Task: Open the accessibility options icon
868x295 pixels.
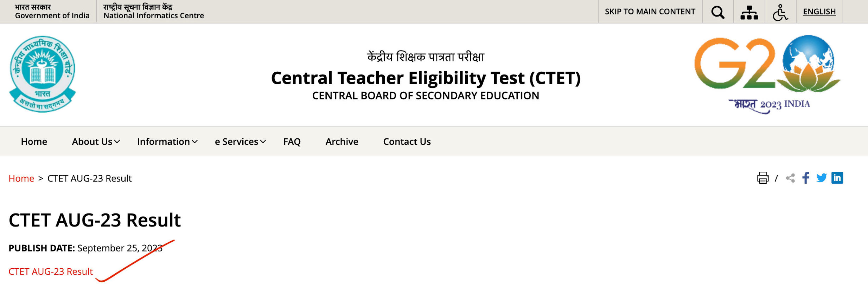Action: click(x=780, y=11)
